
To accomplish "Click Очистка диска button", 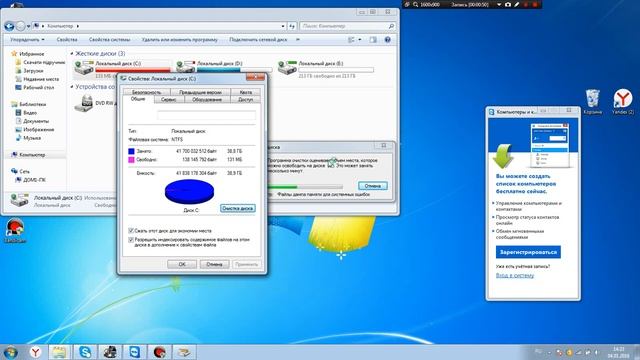I will point(238,208).
